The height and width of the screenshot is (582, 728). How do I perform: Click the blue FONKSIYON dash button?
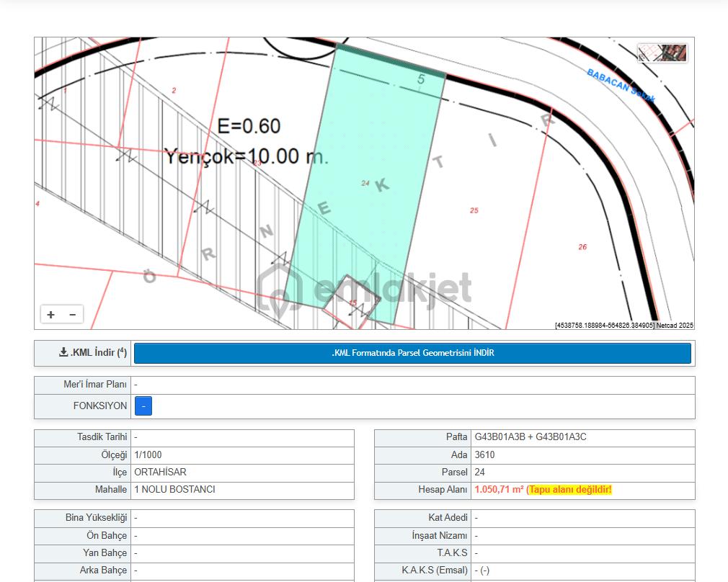(143, 406)
